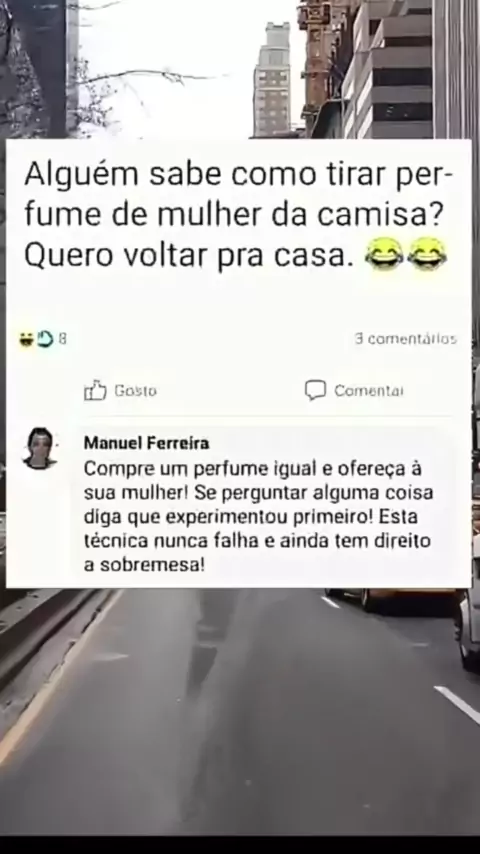Click the first crying-laughing emoji in the post
The image size is (480, 854).
[384, 254]
